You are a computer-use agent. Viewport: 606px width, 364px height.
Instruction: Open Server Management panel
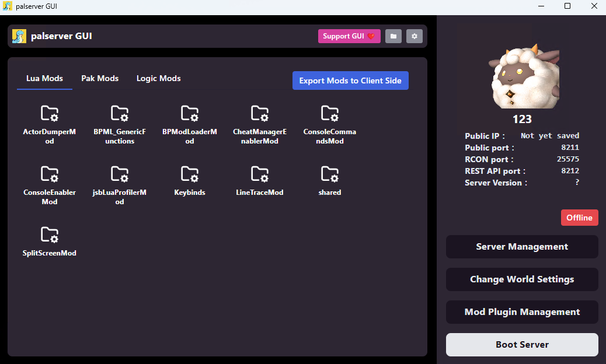(x=522, y=247)
